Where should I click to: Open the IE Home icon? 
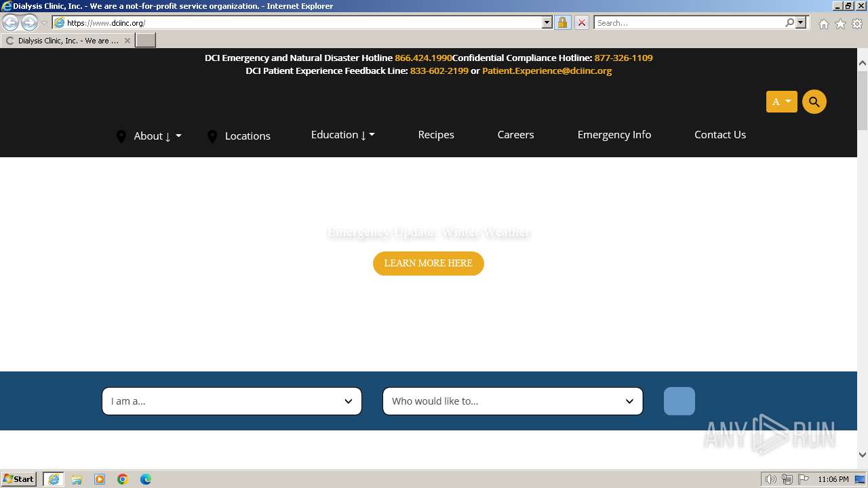(823, 24)
